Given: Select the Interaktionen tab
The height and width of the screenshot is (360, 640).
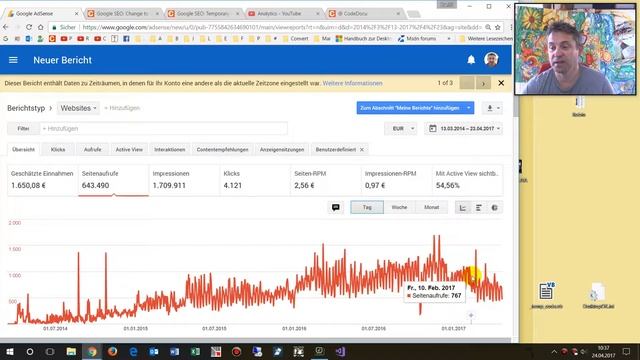Looking at the screenshot, I should (x=170, y=149).
